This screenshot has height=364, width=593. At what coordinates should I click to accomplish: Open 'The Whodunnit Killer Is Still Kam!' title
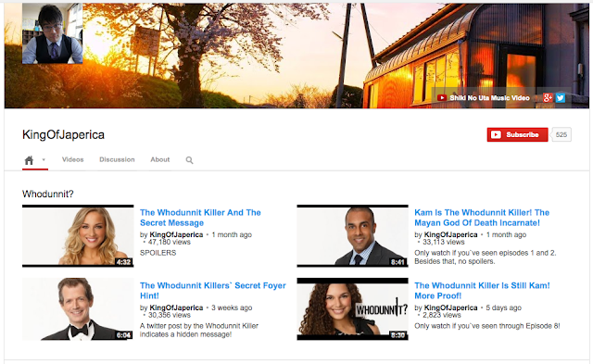click(482, 291)
